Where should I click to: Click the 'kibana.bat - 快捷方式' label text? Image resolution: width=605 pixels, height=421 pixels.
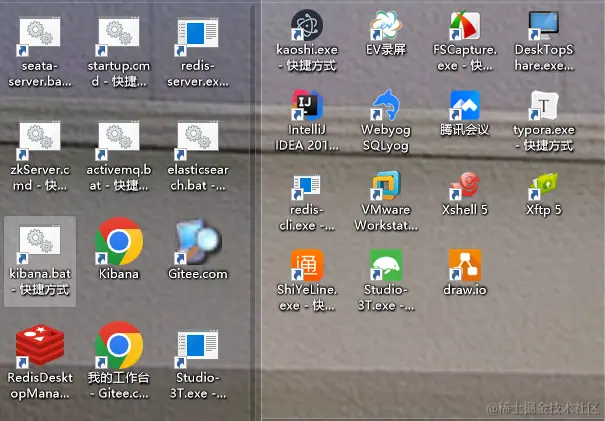[40, 282]
